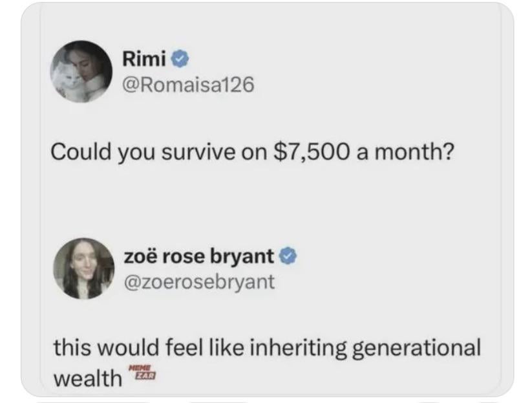Click the zoë rose bryant display name
This screenshot has height=403, width=532.
tap(198, 256)
